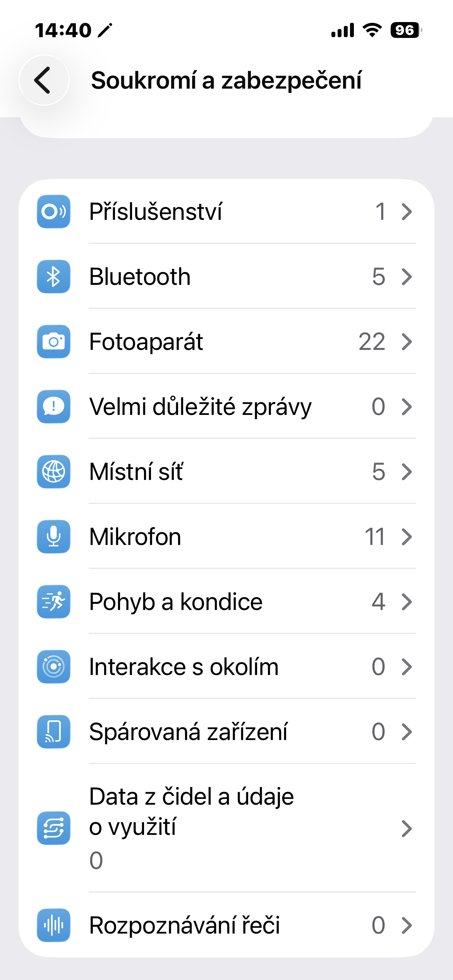Tap the Pohyb a kondice runner icon
Viewport: 453px width, 980px height.
point(53,602)
